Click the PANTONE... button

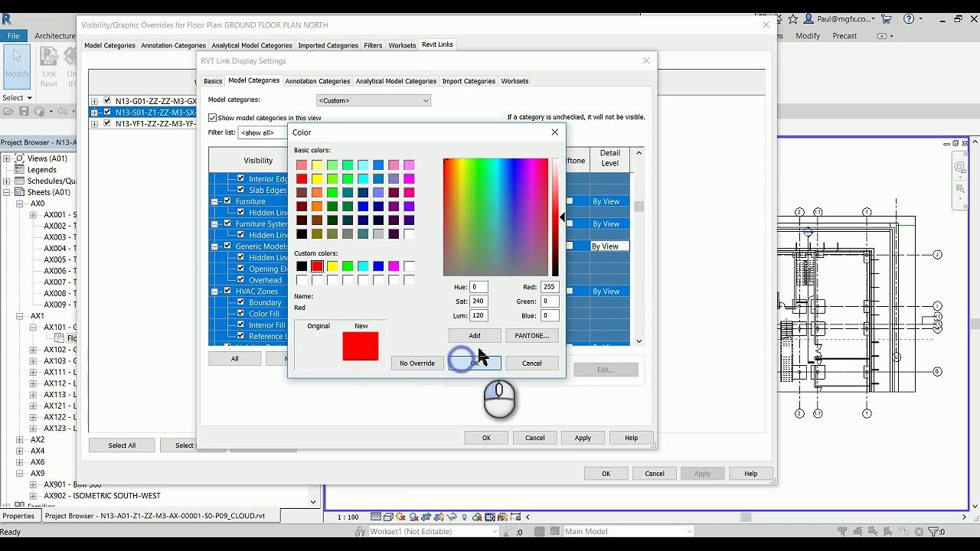531,336
